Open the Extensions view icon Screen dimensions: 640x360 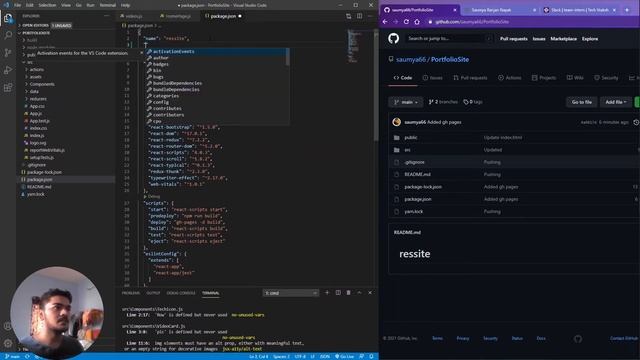8,87
